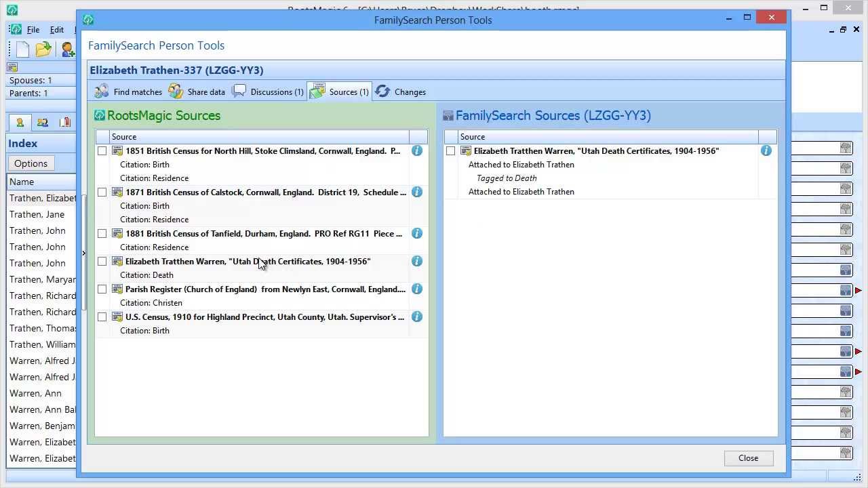Click FamilySearch Person Tools title bar icon
Image resolution: width=868 pixels, height=488 pixels.
88,20
